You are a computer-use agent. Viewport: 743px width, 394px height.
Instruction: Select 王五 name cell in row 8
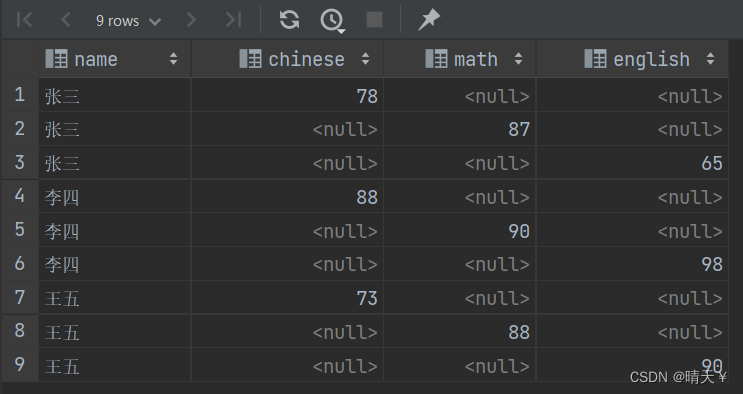click(x=115, y=331)
